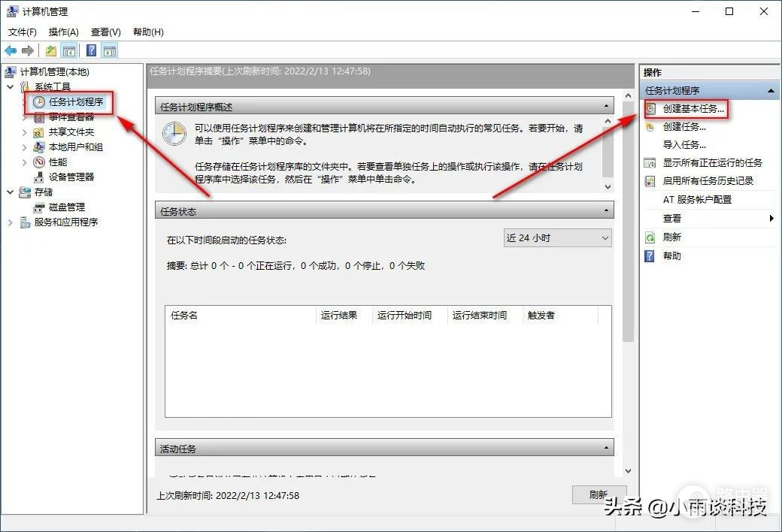Collapse the 任务计划程序概述 section
The width and height of the screenshot is (782, 532).
click(x=606, y=106)
